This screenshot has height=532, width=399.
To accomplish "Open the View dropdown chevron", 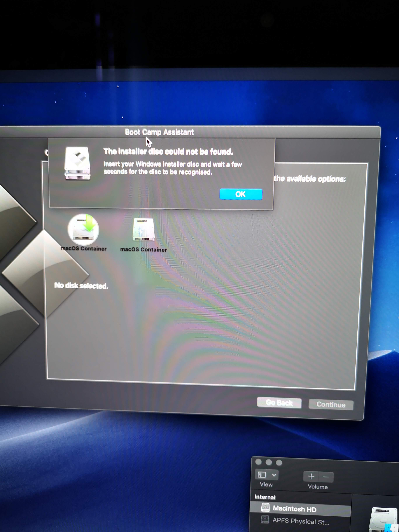I will (274, 475).
